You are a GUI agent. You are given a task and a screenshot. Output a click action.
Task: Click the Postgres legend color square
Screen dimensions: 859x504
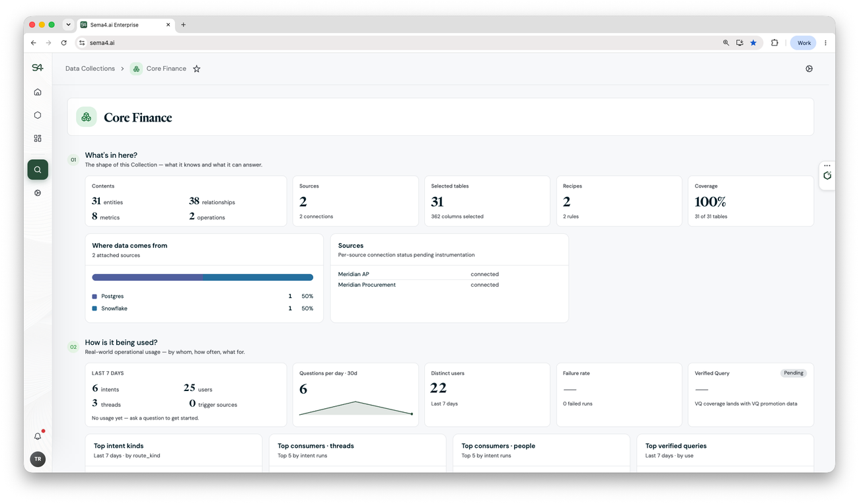94,297
